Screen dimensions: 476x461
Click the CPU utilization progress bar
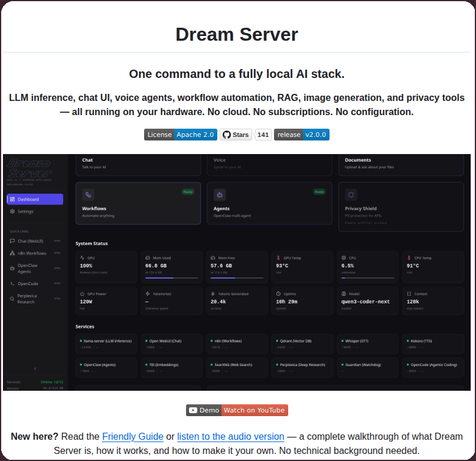coord(367,278)
